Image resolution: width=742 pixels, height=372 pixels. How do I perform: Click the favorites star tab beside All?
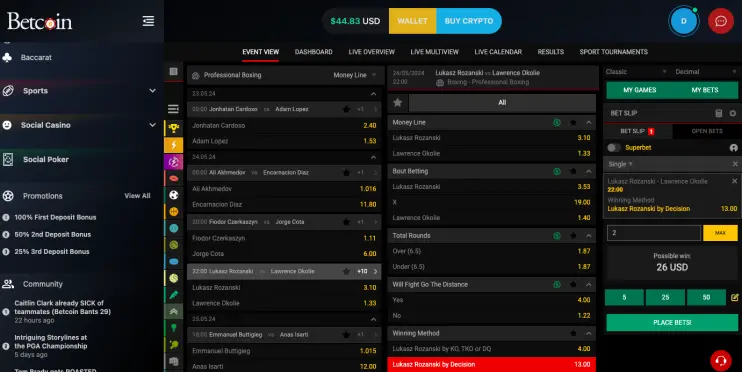pos(398,102)
